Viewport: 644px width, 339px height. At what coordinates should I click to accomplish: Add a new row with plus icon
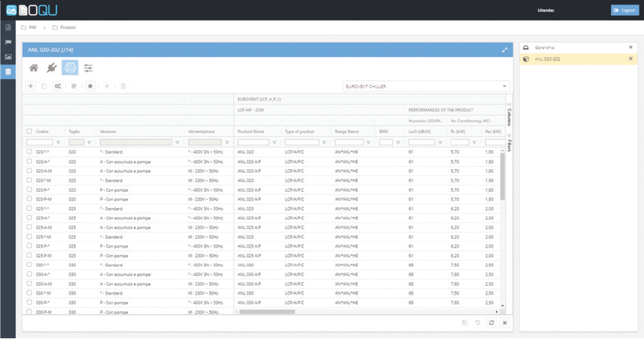click(x=31, y=86)
